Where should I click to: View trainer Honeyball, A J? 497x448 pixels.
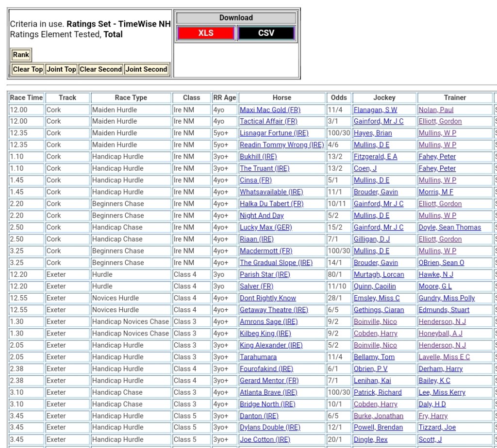(x=440, y=334)
